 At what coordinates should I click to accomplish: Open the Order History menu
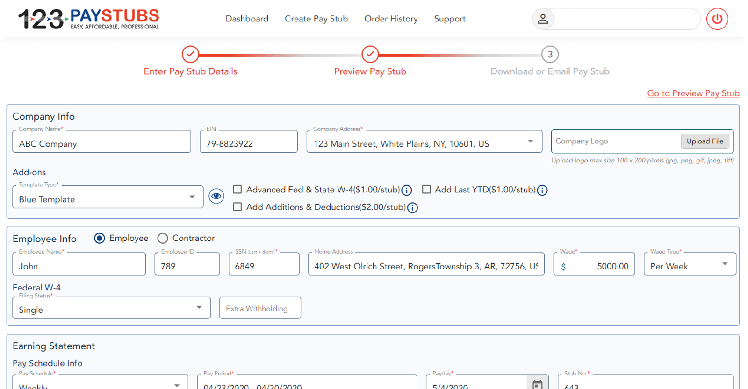click(391, 19)
